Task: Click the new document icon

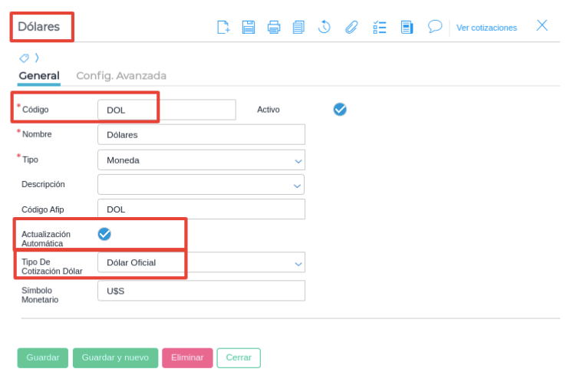Action: [223, 27]
